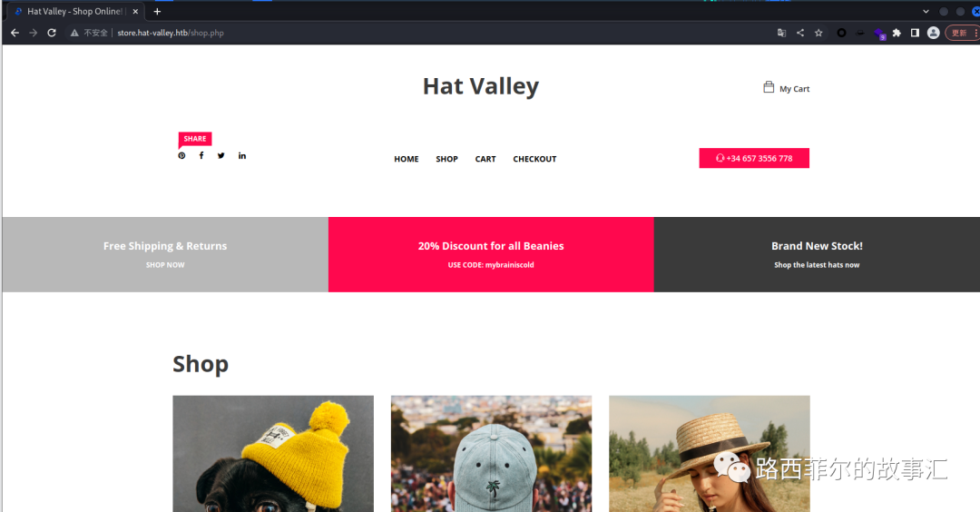Open the Chrome profile avatar icon

tap(933, 33)
